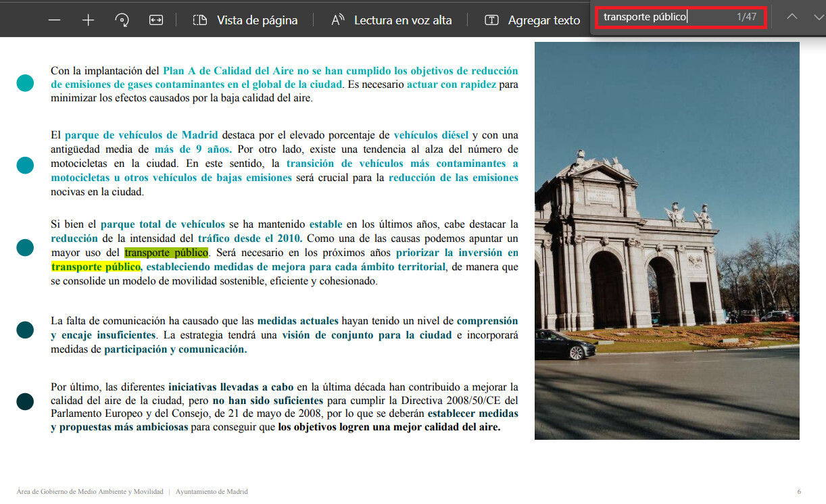826x504 pixels.
Task: Go to previous search result arrow
Action: [792, 17]
